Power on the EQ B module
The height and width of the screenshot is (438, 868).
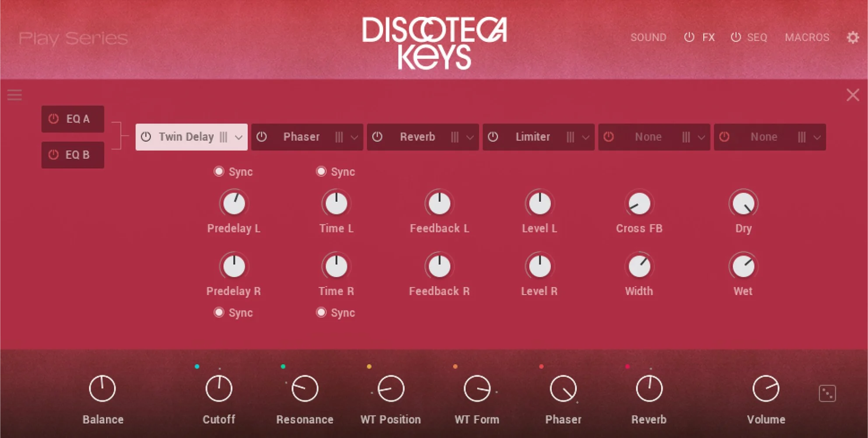pyautogui.click(x=53, y=155)
